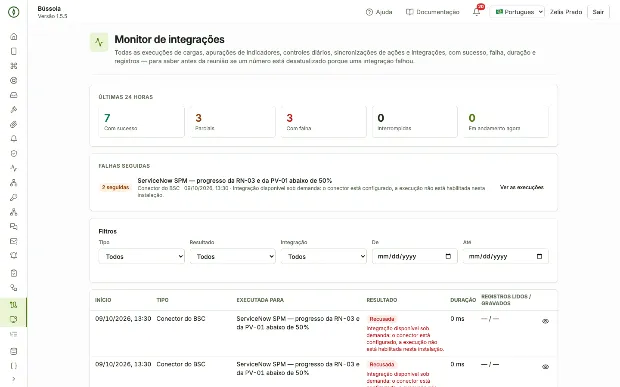
Task: Click the curly braces sidebar icon
Action: 13,366
